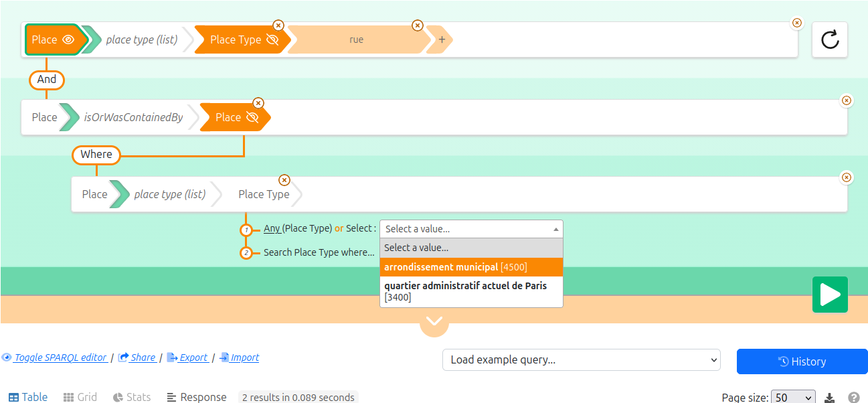
Task: Collapse query panel with white chevron
Action: (434, 321)
